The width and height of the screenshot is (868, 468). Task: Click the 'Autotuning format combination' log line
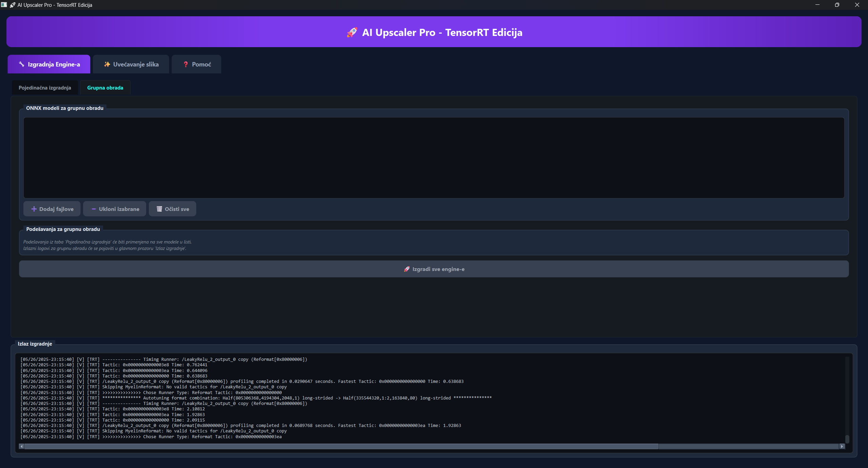click(x=256, y=398)
